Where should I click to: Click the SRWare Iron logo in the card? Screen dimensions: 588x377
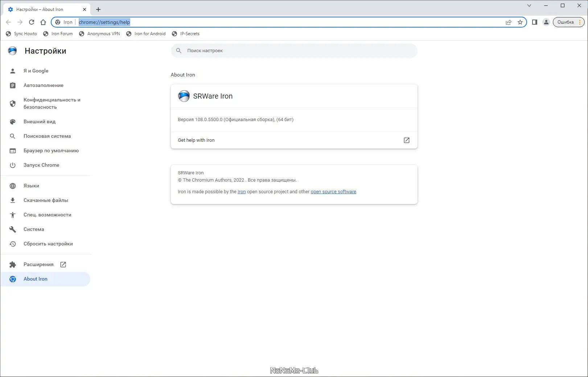[x=184, y=96]
